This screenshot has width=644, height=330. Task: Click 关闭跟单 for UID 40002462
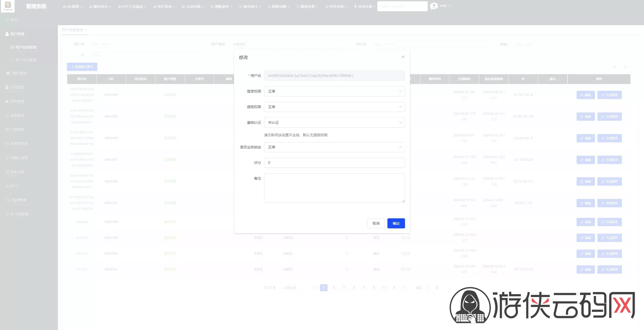[x=610, y=116]
